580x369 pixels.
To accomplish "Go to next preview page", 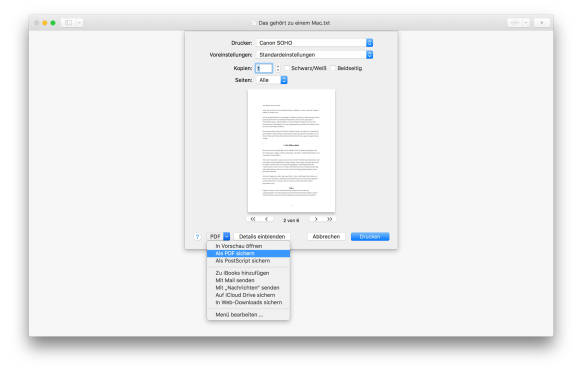I will tap(316, 219).
